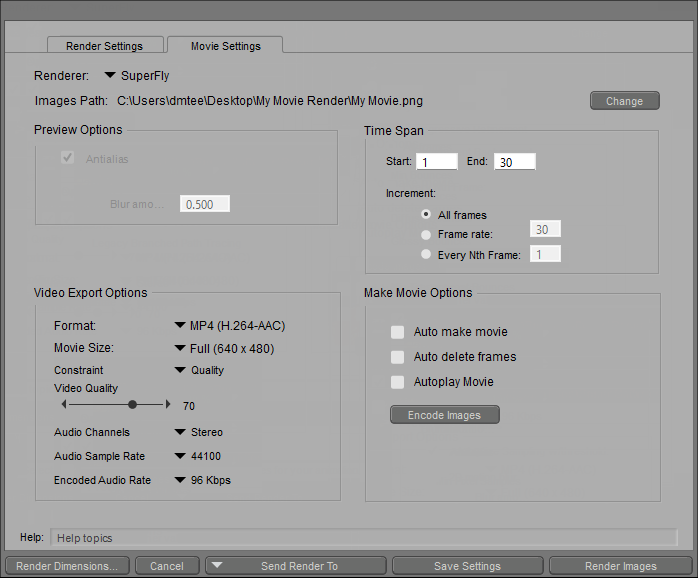Open the Audio Sample Rate dropdown
This screenshot has width=698, height=578.
(180, 456)
